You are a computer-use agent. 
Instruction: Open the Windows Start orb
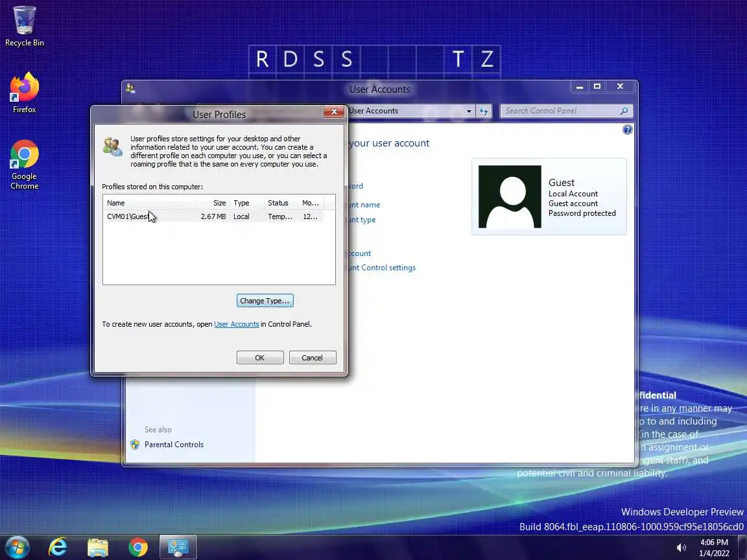click(x=18, y=547)
